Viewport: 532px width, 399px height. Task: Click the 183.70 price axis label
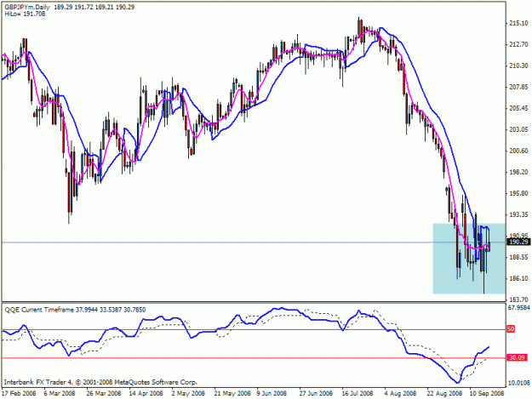click(x=518, y=299)
